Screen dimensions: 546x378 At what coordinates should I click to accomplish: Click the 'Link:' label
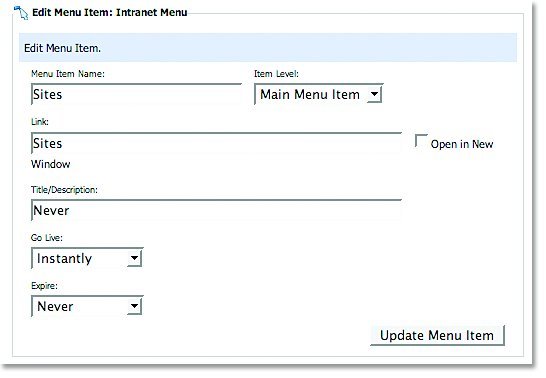(x=40, y=122)
